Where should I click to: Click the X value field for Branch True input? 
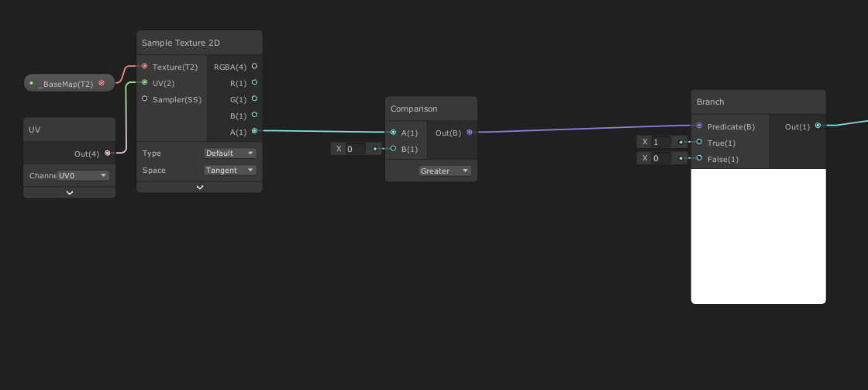pyautogui.click(x=662, y=142)
